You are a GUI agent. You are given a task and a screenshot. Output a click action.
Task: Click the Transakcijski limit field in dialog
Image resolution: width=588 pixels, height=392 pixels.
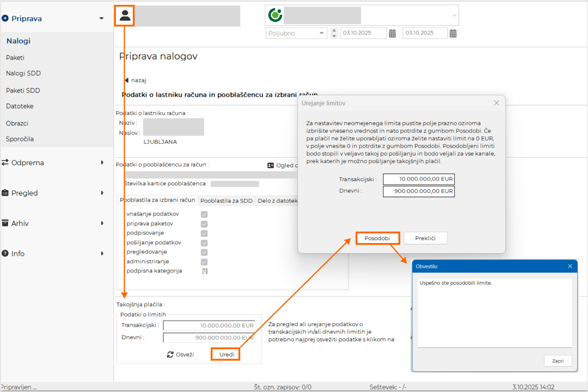coord(419,179)
